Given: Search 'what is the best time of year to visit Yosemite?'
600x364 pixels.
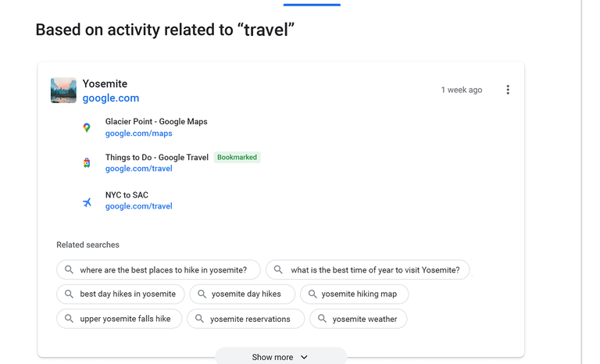Looking at the screenshot, I should pyautogui.click(x=374, y=270).
